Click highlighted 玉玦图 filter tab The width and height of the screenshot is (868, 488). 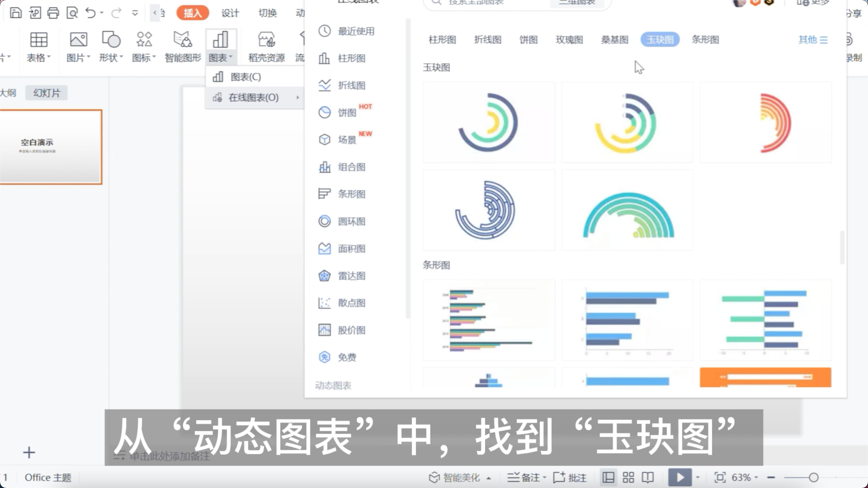[660, 40]
